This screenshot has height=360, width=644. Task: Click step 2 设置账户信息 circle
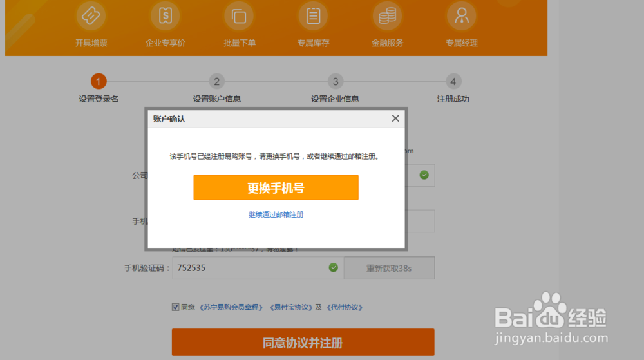tap(217, 81)
